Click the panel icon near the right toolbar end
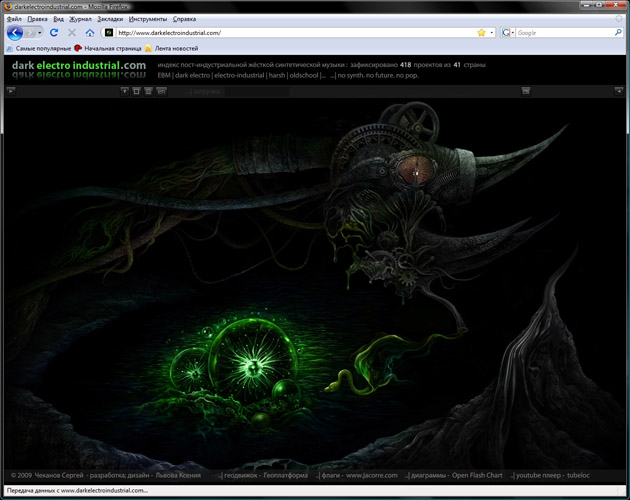The width and height of the screenshot is (630, 500). point(526,91)
